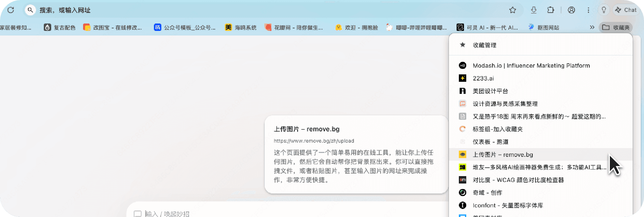
Task: Click the magnifier search icon in address bar
Action: (x=30, y=10)
